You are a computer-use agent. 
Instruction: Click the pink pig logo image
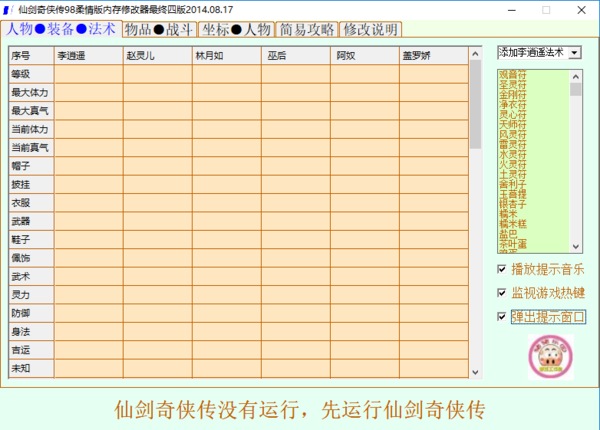pyautogui.click(x=551, y=357)
